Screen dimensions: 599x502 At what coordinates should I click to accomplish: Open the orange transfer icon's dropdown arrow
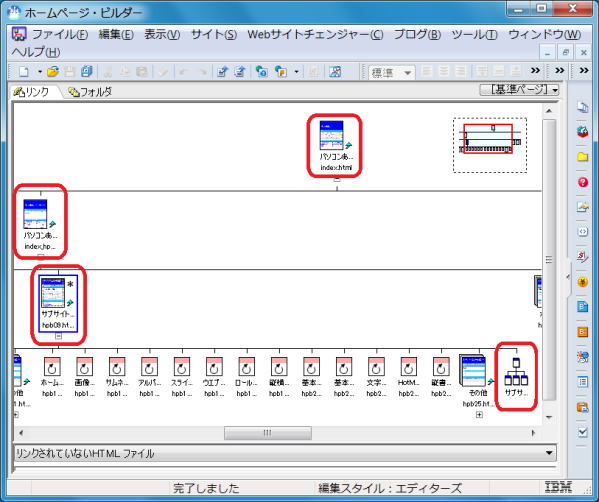click(296, 72)
